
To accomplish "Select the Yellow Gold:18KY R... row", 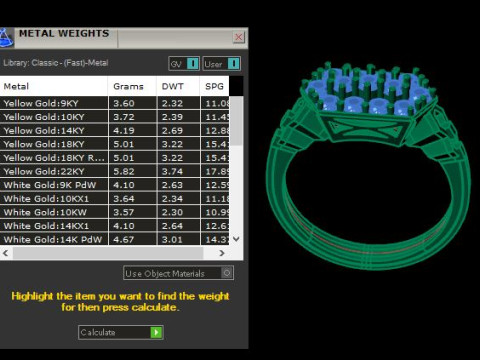I will (x=114, y=158).
